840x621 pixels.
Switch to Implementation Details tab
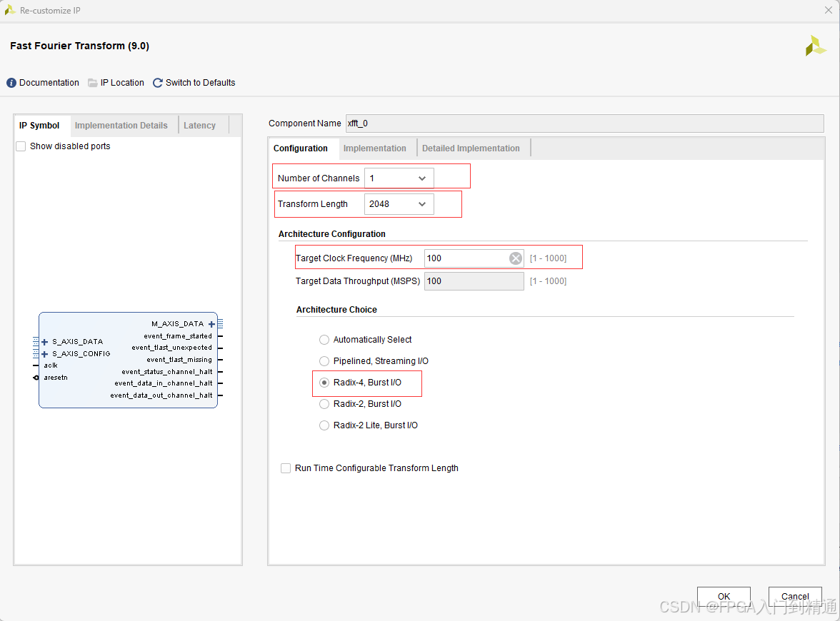point(121,126)
